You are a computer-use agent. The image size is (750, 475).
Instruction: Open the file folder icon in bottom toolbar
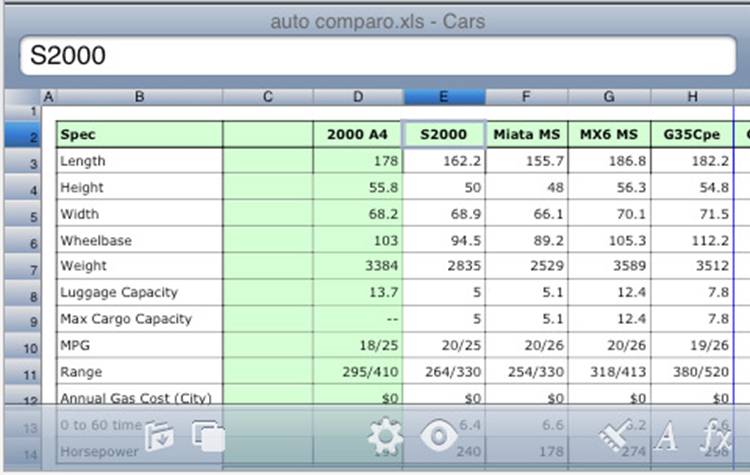[x=159, y=435]
